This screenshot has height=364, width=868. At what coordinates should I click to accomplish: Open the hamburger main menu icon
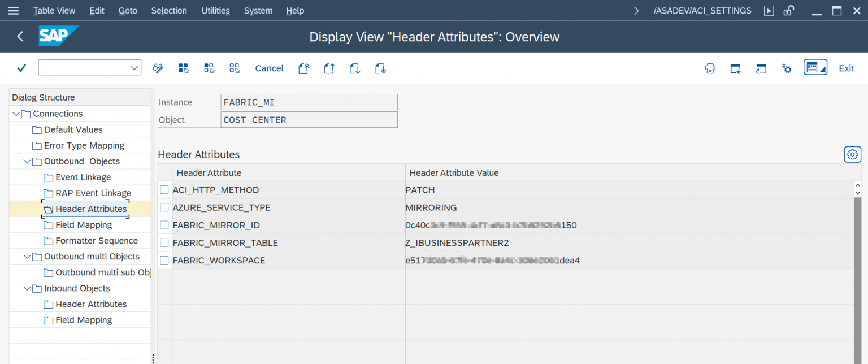pyautogui.click(x=13, y=11)
